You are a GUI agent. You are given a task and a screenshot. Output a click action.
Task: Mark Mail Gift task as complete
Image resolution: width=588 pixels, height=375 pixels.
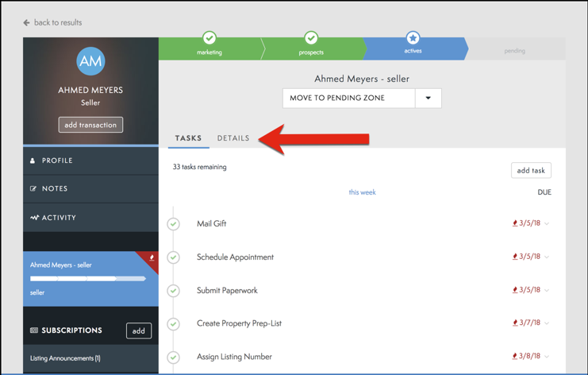(x=174, y=224)
